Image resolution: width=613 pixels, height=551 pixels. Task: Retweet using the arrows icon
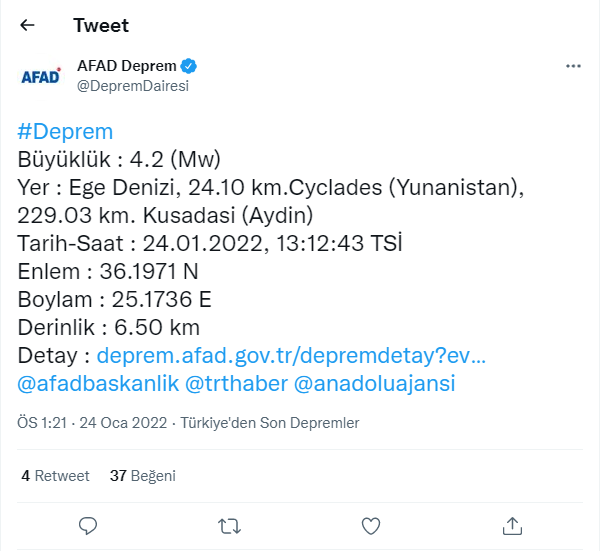(x=229, y=525)
